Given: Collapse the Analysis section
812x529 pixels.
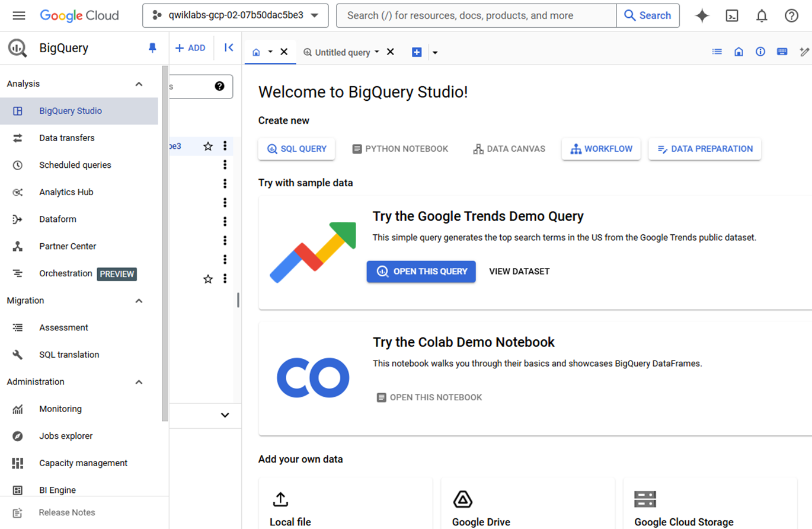Looking at the screenshot, I should 139,84.
